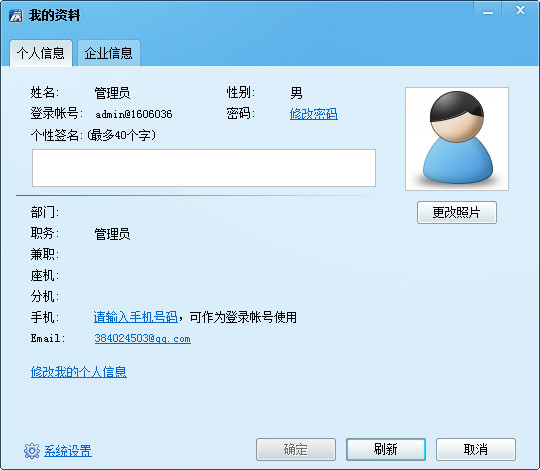
Task: Focus the 个性签名 text box
Action: click(204, 168)
